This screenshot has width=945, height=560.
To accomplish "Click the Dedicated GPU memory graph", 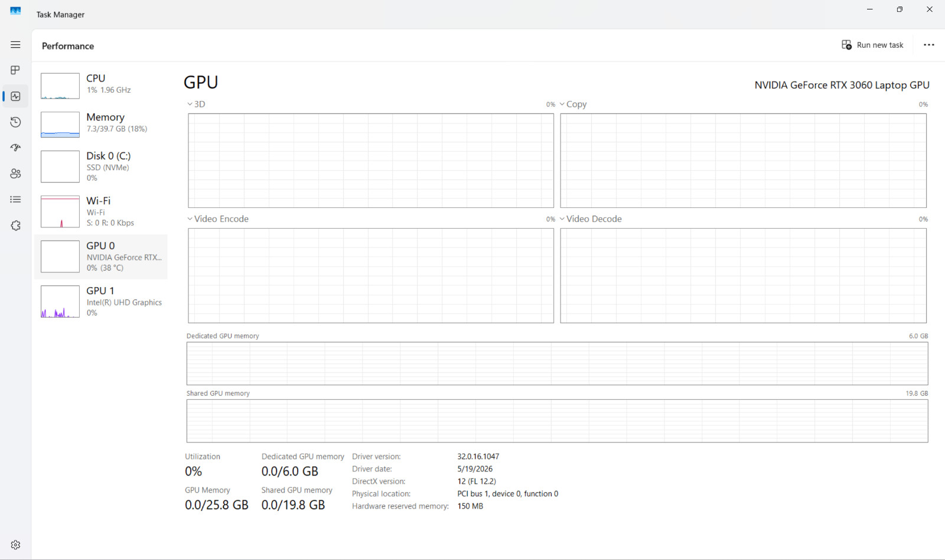I will 557,364.
